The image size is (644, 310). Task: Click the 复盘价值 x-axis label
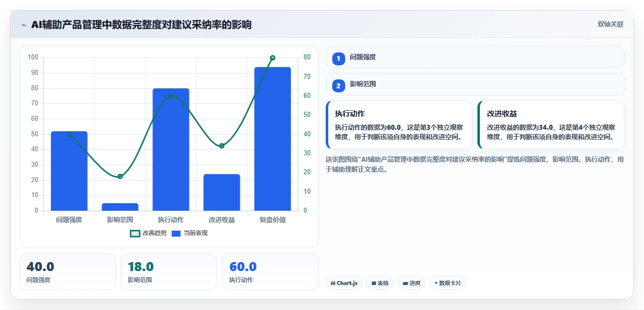(272, 220)
